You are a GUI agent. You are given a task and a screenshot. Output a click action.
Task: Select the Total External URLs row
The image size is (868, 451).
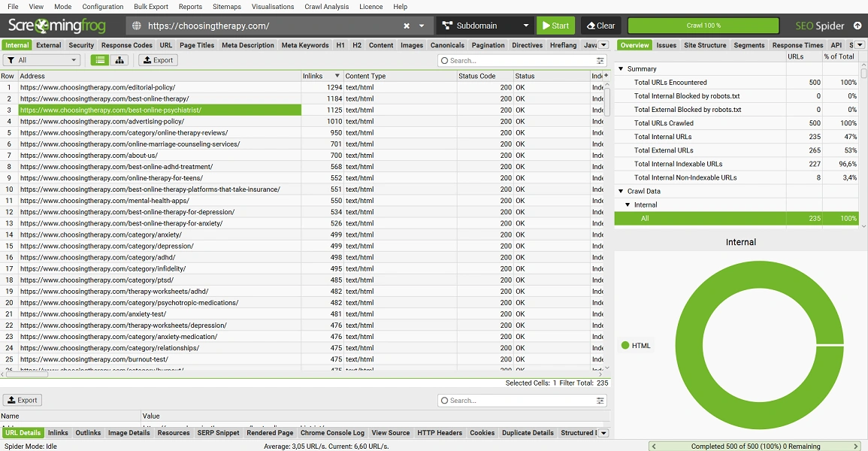coord(737,150)
